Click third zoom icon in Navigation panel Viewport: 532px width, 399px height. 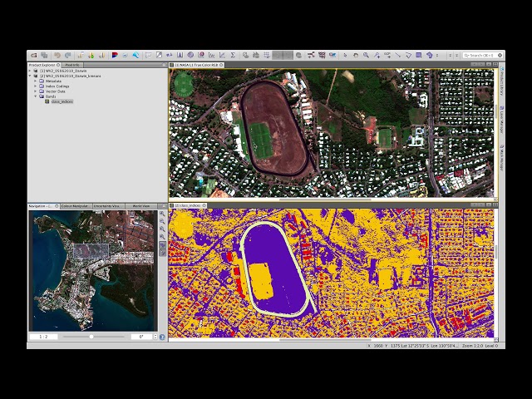click(x=162, y=229)
